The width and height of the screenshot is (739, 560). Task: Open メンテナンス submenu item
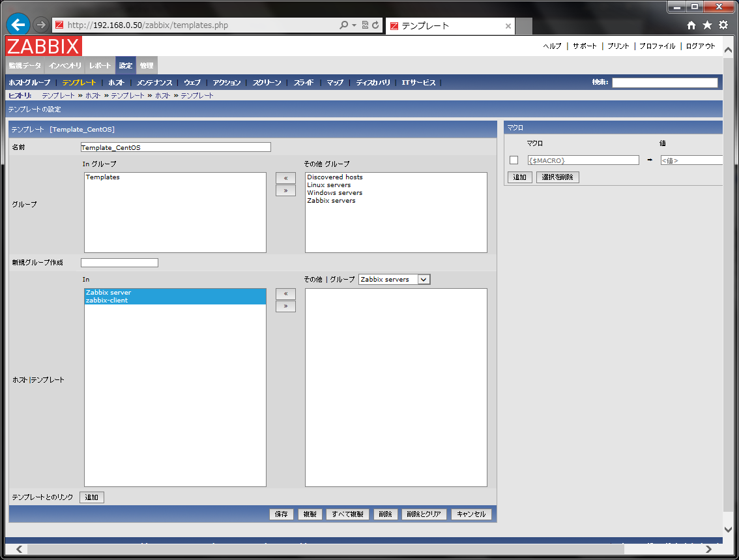tap(154, 83)
